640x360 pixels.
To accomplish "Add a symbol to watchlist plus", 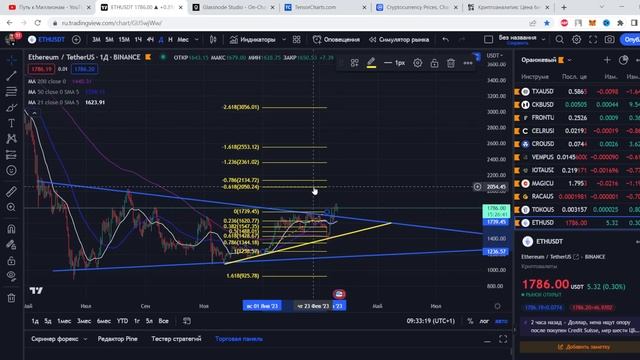I will tap(607, 60).
